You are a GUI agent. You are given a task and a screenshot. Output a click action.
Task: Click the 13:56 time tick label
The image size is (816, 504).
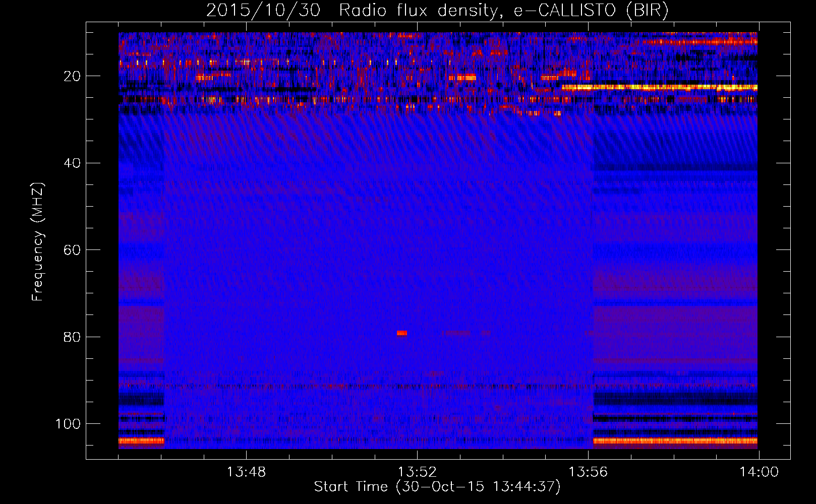point(588,472)
